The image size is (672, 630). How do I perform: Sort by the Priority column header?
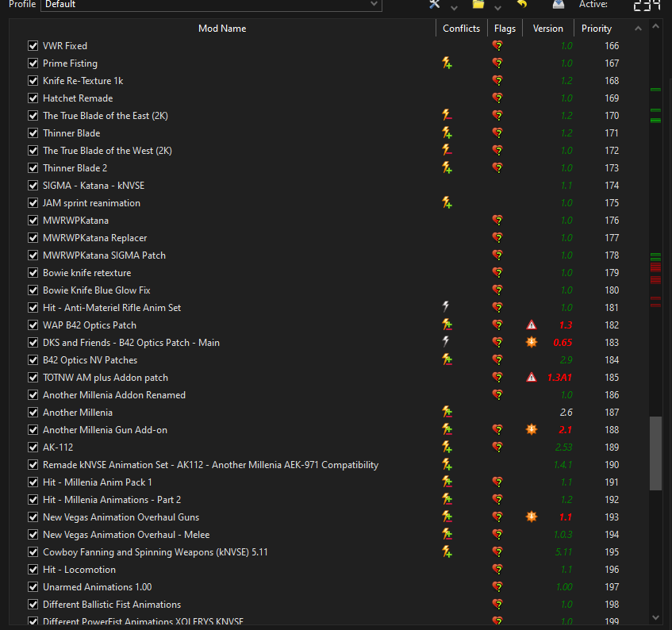[x=596, y=29]
